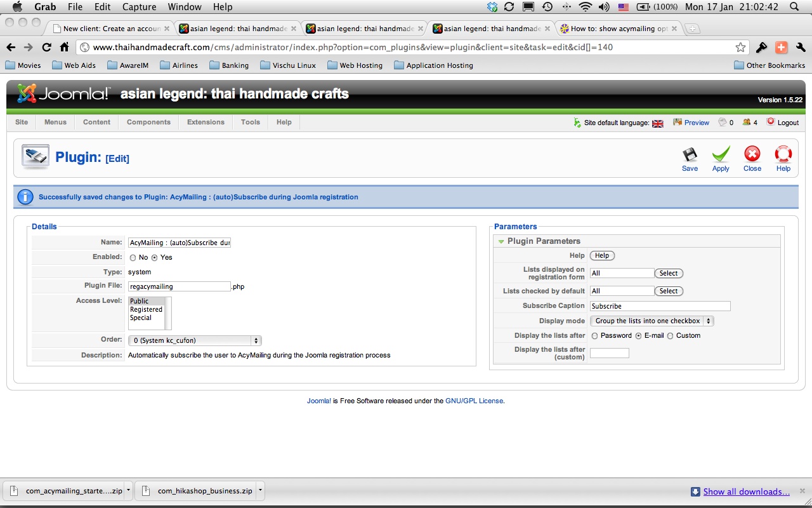812x508 pixels.
Task: Open the Site menu
Action: 22,123
